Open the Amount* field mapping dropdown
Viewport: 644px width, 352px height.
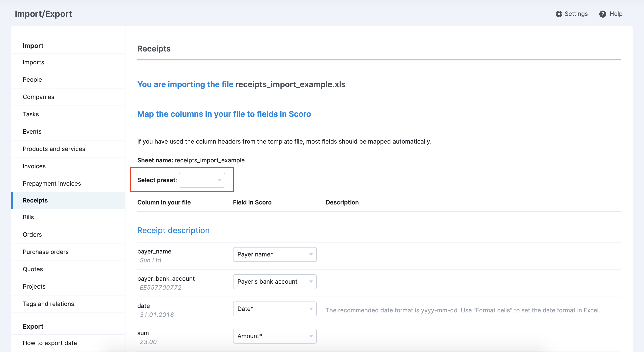275,336
